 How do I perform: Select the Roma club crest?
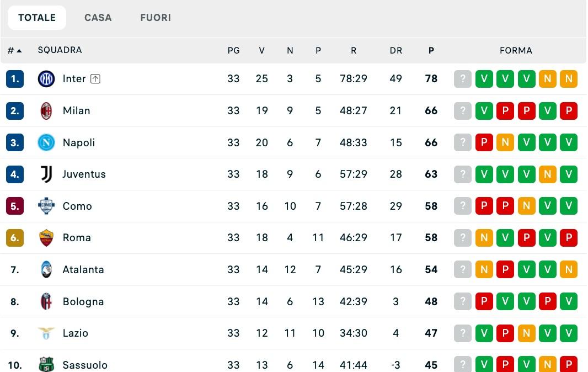(x=46, y=237)
